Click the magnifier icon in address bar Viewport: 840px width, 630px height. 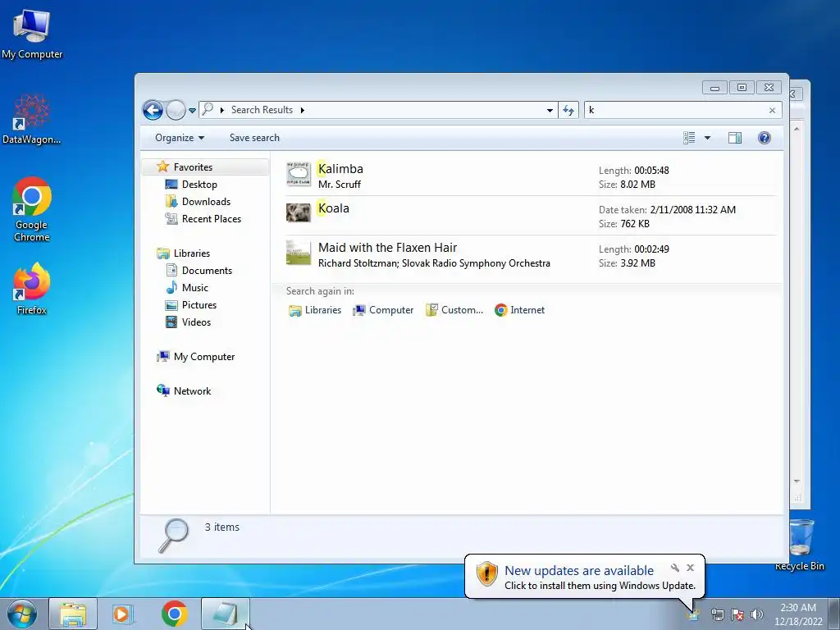(208, 109)
